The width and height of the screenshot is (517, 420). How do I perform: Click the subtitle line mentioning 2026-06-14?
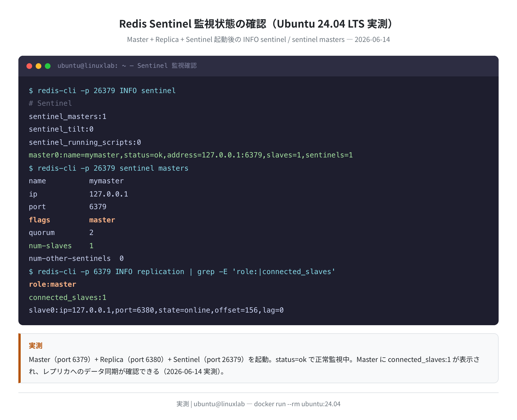(258, 39)
